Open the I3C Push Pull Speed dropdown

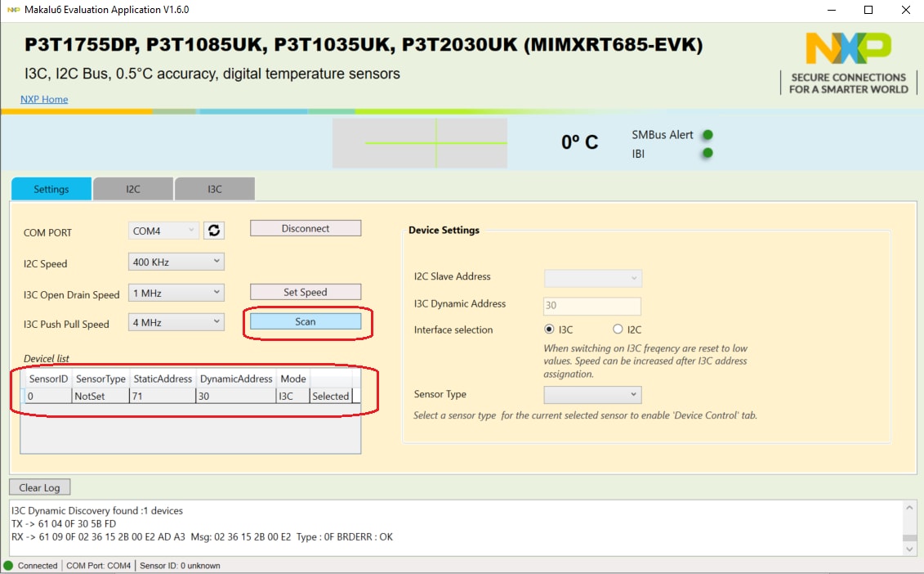176,322
